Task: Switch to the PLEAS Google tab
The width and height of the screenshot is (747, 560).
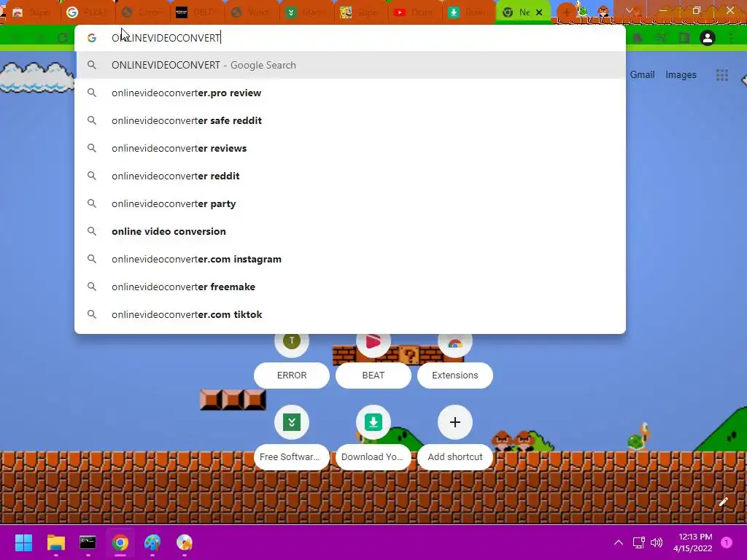Action: coord(86,12)
